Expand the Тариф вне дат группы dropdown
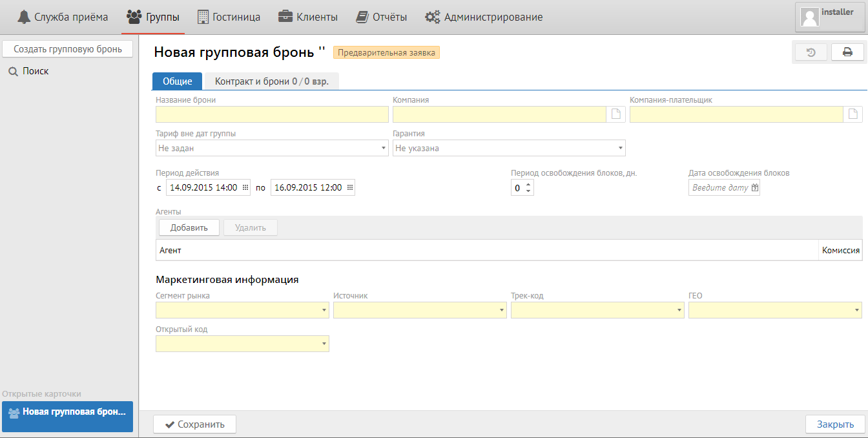The height and width of the screenshot is (438, 868). (x=384, y=149)
